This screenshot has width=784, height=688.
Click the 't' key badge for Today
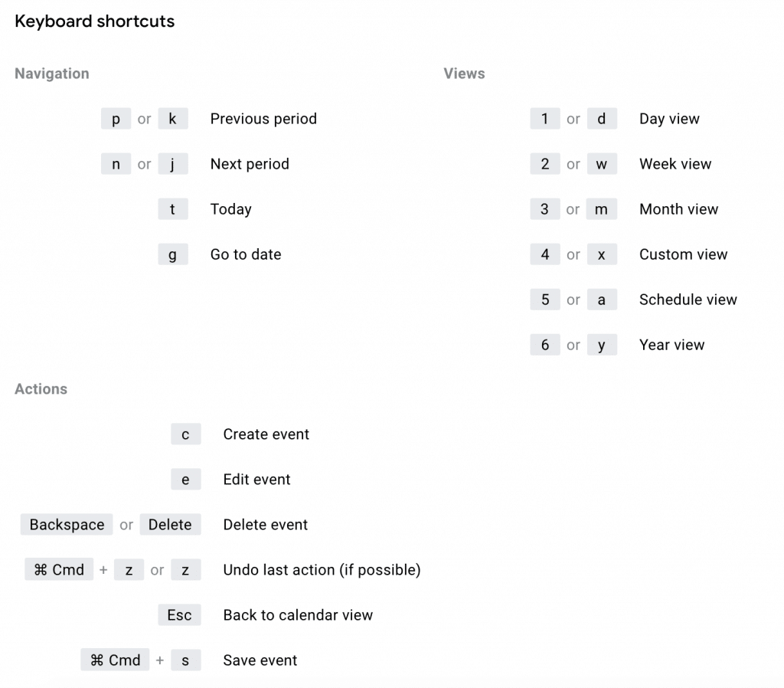click(173, 209)
